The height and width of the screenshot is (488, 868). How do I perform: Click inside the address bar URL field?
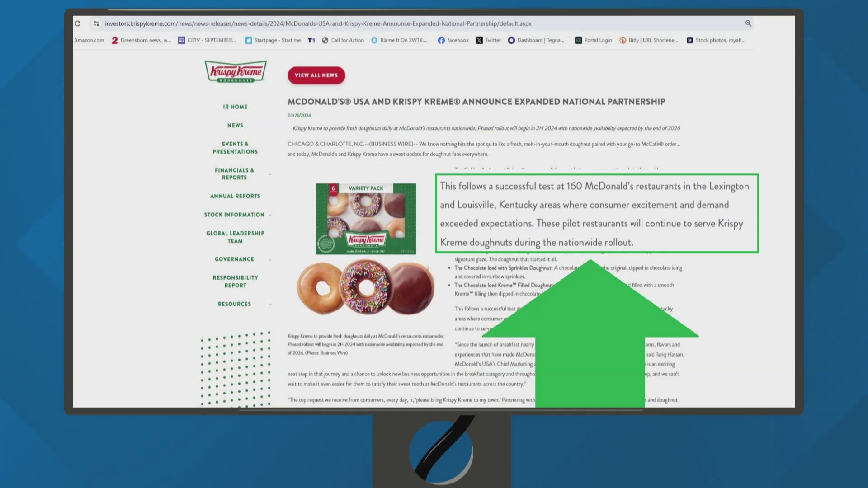tap(316, 23)
